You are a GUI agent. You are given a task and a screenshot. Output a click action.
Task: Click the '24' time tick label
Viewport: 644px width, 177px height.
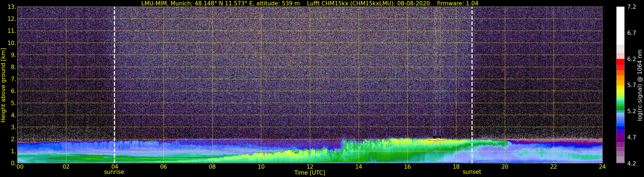tap(602, 167)
